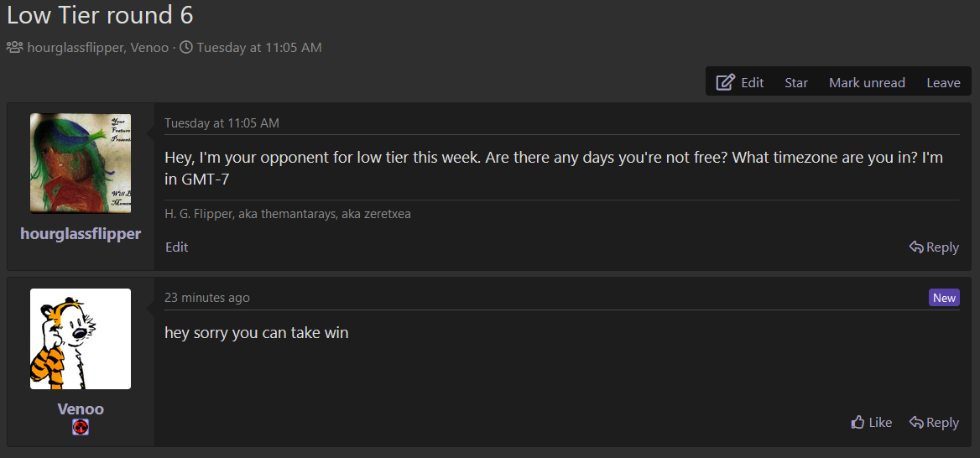Image resolution: width=980 pixels, height=458 pixels.
Task: Click reply arrow icon on hourglassflipper's post
Action: coord(916,247)
